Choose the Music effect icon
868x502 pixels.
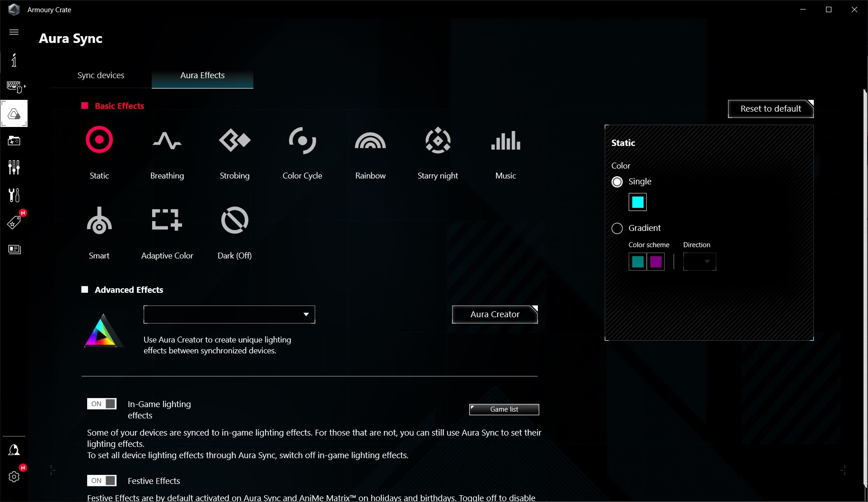(506, 140)
